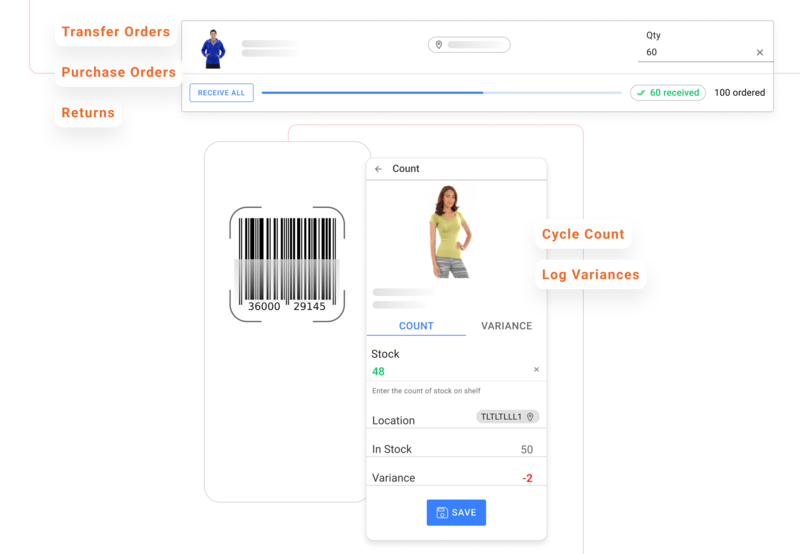Click the received progress bar
This screenshot has width=800, height=554.
coord(441,93)
